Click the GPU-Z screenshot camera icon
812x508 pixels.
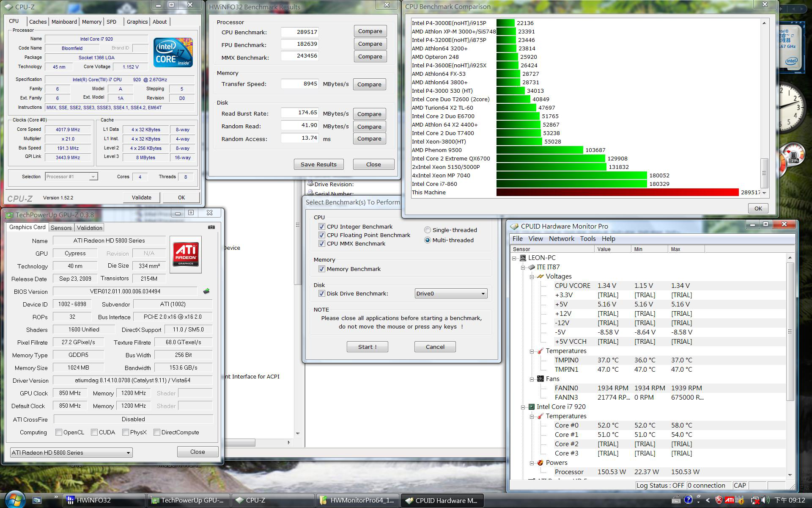211,227
